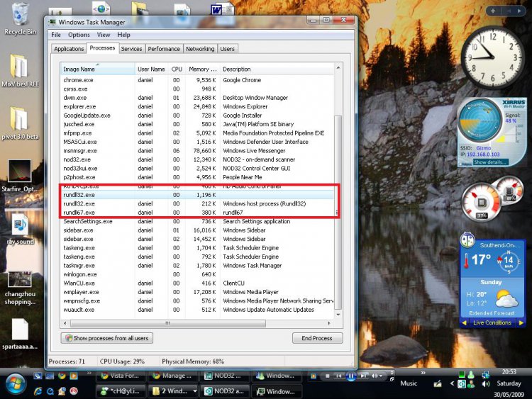Expand the 2 Windows taskbar group dropdown

(x=195, y=391)
